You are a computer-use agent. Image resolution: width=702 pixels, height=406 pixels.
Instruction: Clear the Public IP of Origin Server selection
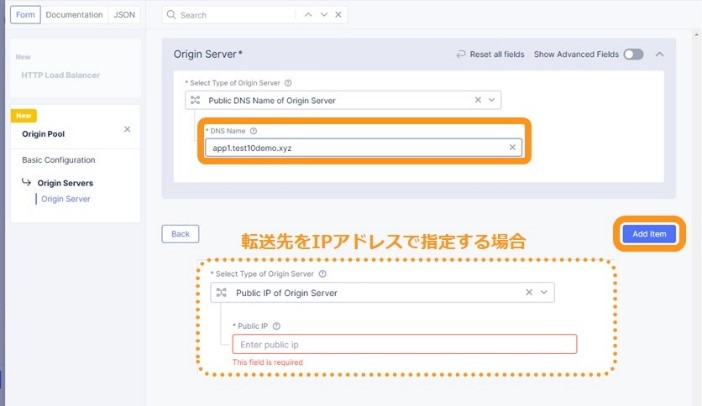click(x=529, y=292)
